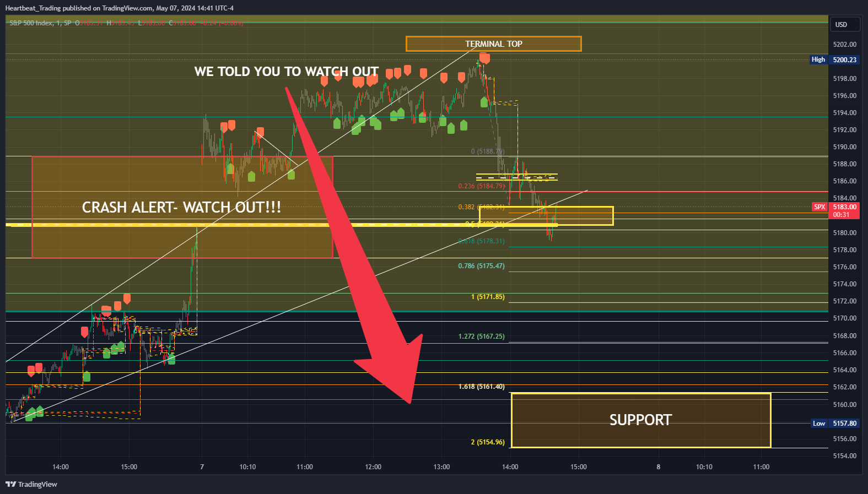The height and width of the screenshot is (494, 868).
Task: Select the S&P 500 Index symbol legend
Action: 40,23
